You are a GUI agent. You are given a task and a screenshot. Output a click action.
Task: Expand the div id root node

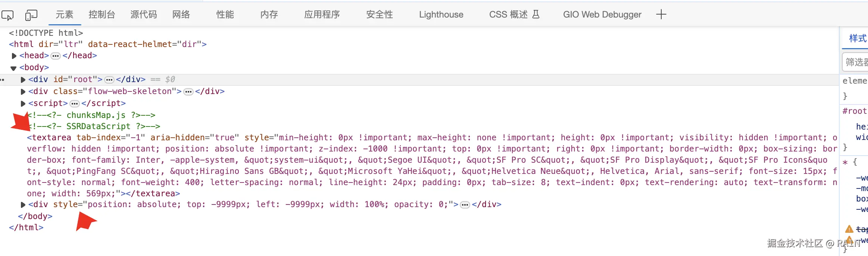pos(23,80)
